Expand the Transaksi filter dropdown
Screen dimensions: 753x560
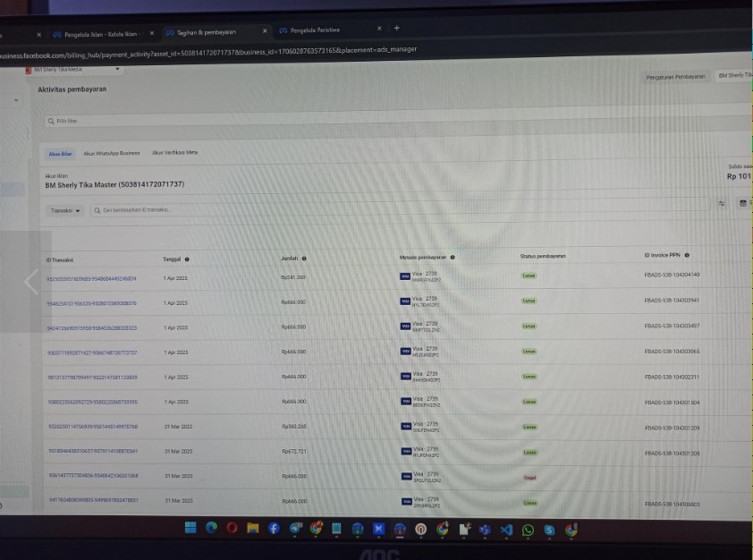(x=65, y=210)
